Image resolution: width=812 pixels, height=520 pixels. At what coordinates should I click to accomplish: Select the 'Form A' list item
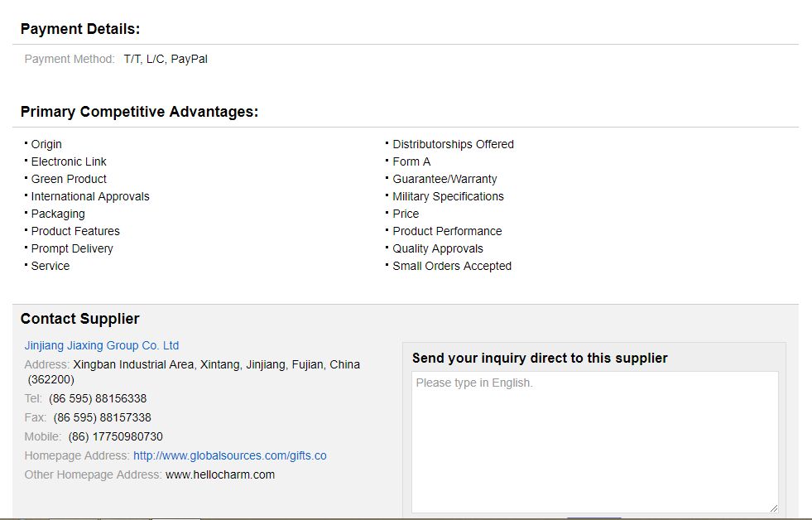[411, 161]
